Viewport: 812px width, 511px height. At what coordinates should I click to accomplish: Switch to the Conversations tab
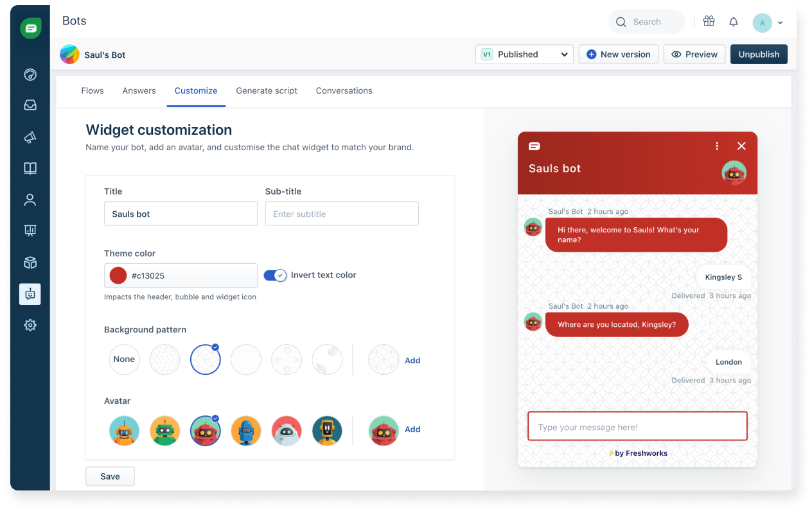(x=344, y=91)
